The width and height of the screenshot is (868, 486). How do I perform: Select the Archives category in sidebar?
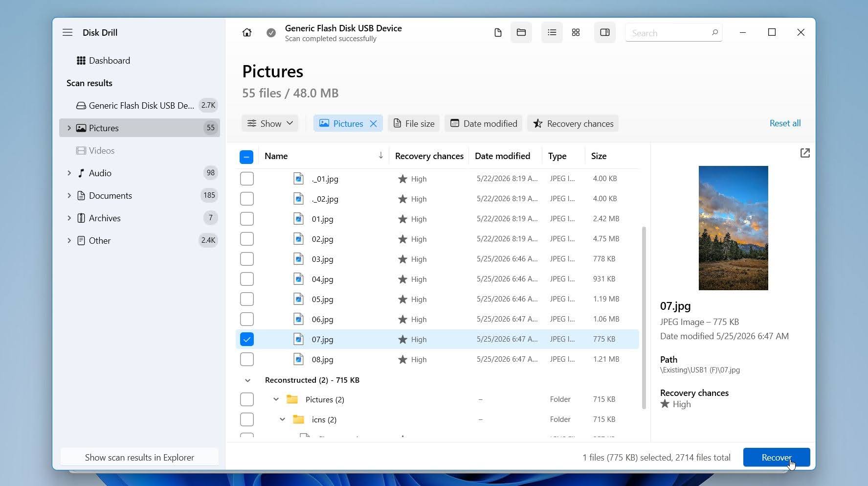coord(139,218)
